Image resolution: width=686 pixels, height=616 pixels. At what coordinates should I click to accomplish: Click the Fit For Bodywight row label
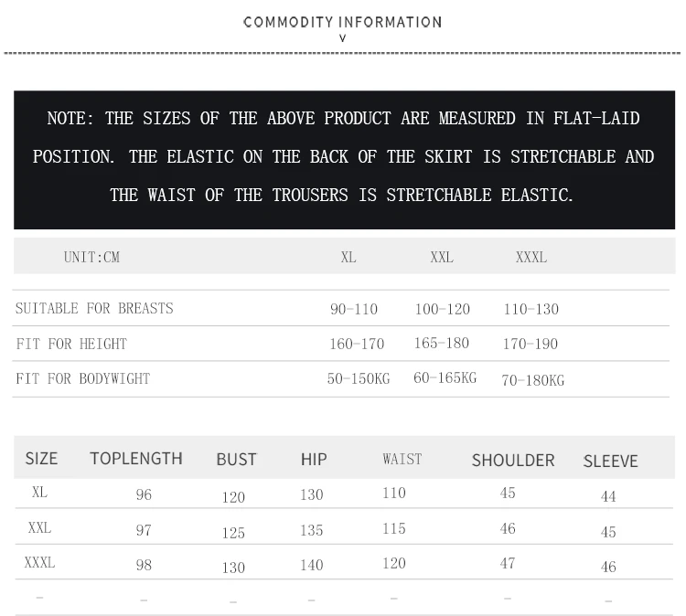pyautogui.click(x=83, y=378)
